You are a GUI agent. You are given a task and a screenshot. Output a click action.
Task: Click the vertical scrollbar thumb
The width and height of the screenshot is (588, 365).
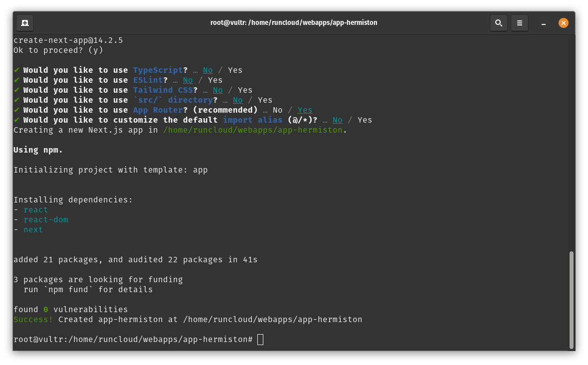pos(572,299)
